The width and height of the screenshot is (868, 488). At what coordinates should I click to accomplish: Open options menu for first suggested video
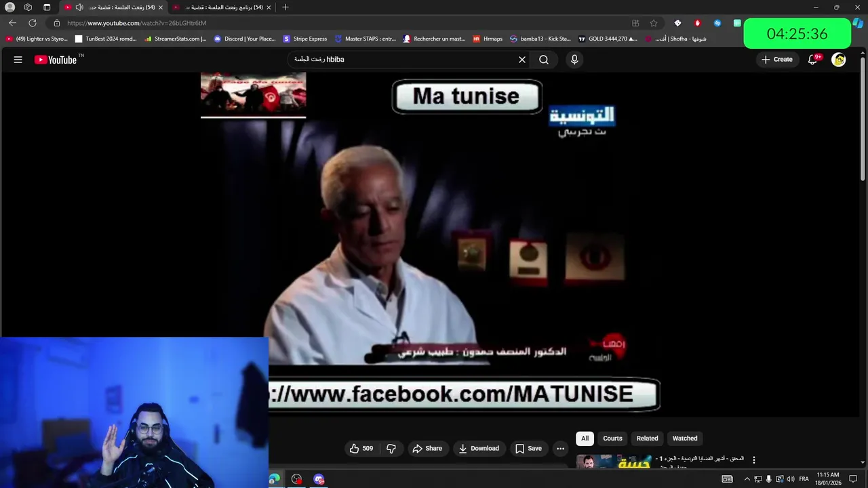(753, 460)
